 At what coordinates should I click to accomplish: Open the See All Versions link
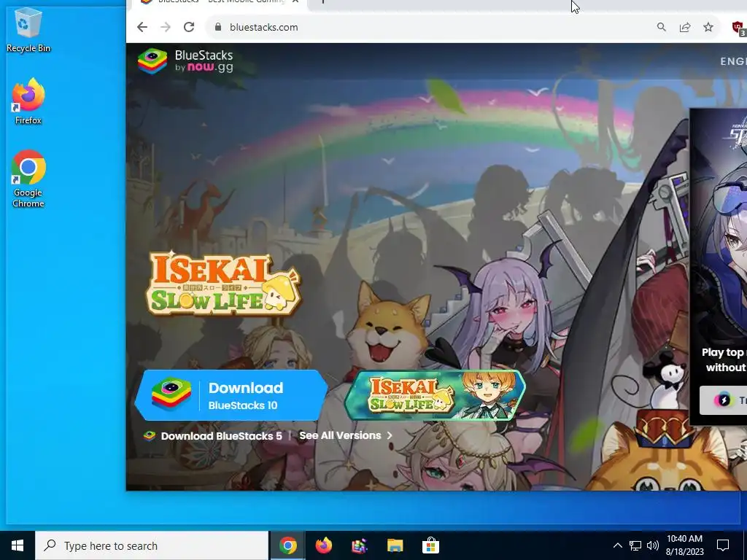[x=340, y=436]
